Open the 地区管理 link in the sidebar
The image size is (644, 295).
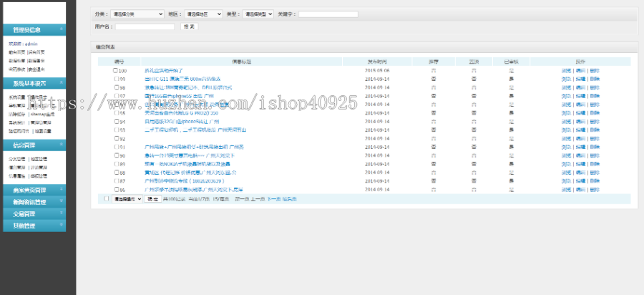pyautogui.click(x=39, y=159)
